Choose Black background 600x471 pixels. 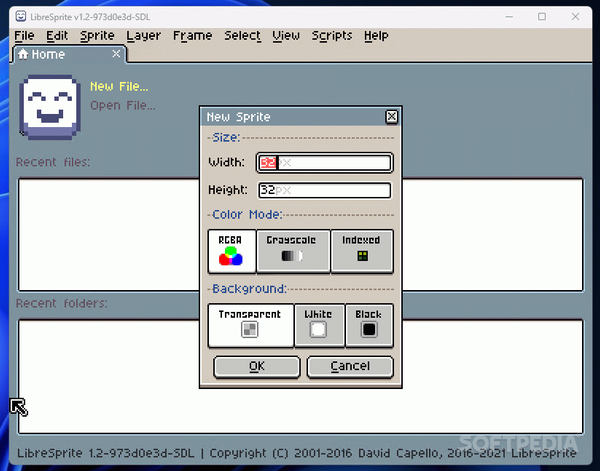coord(369,326)
